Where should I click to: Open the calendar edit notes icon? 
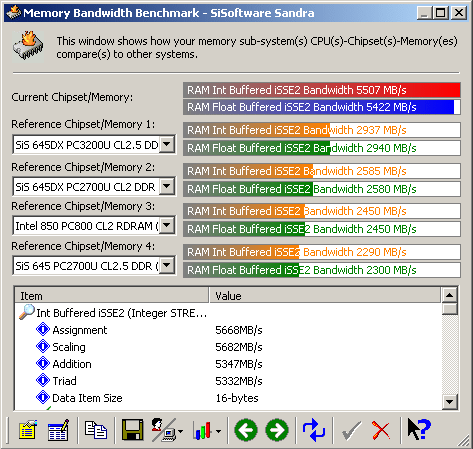tap(58, 430)
